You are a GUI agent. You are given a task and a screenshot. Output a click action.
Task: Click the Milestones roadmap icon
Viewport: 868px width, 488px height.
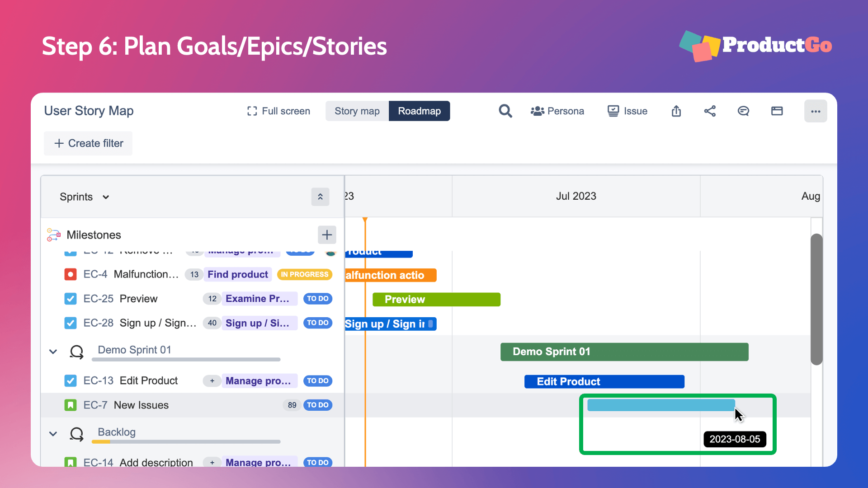coord(54,235)
